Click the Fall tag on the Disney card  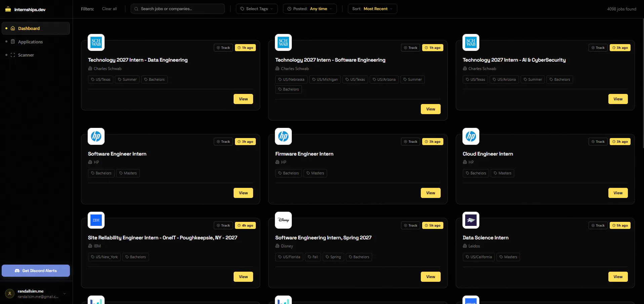tap(313, 257)
